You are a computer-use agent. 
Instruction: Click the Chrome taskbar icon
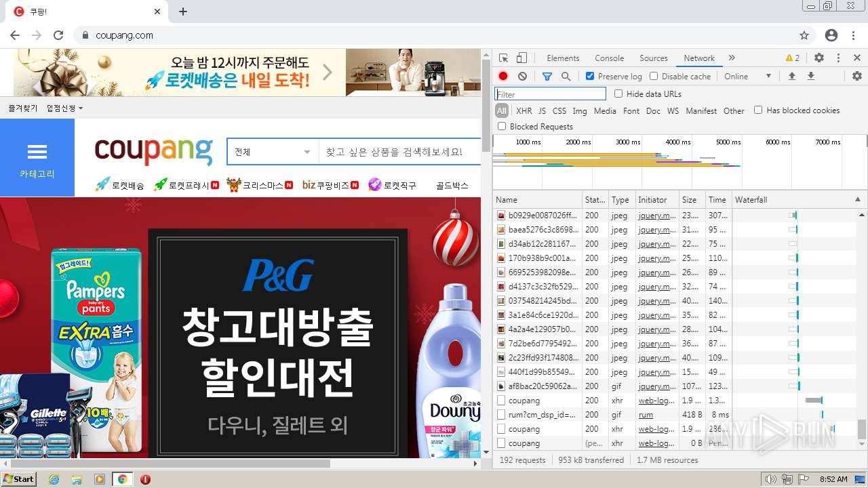click(x=122, y=479)
